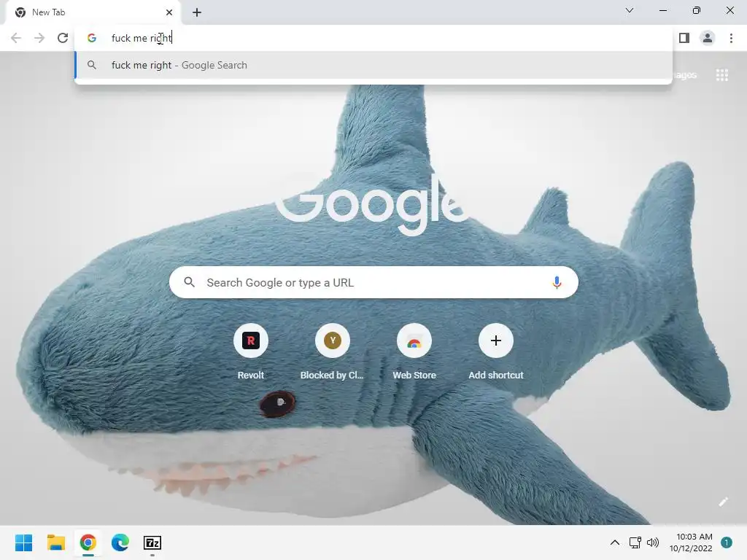
Task: Click the magnifier icon in search box
Action: click(x=189, y=282)
